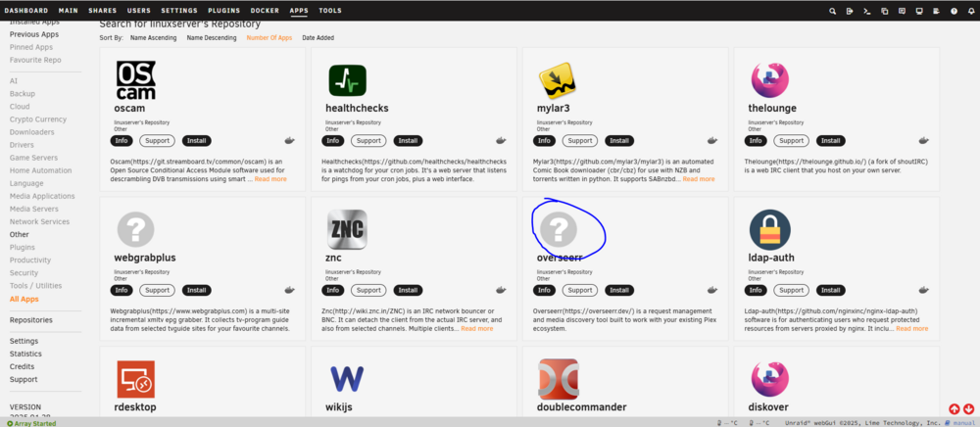Image resolution: width=980 pixels, height=427 pixels.
Task: Open the search magnifier in top bar
Action: click(x=832, y=11)
